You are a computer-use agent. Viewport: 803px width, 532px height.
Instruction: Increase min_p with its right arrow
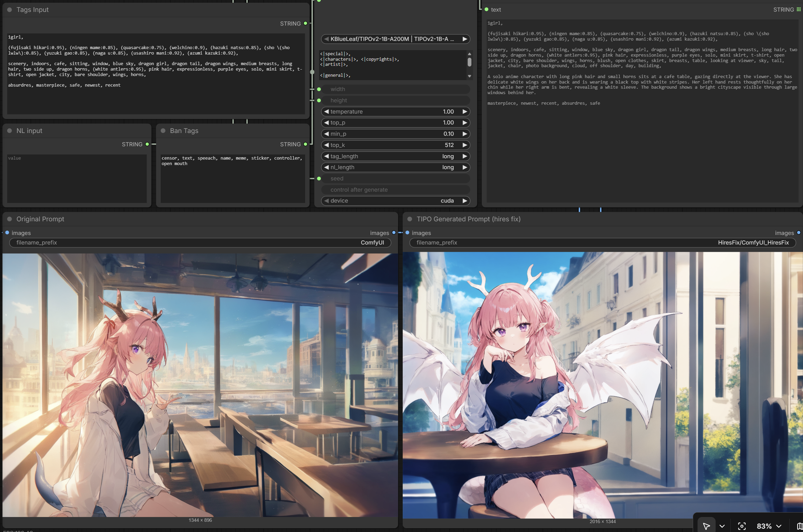(x=464, y=134)
